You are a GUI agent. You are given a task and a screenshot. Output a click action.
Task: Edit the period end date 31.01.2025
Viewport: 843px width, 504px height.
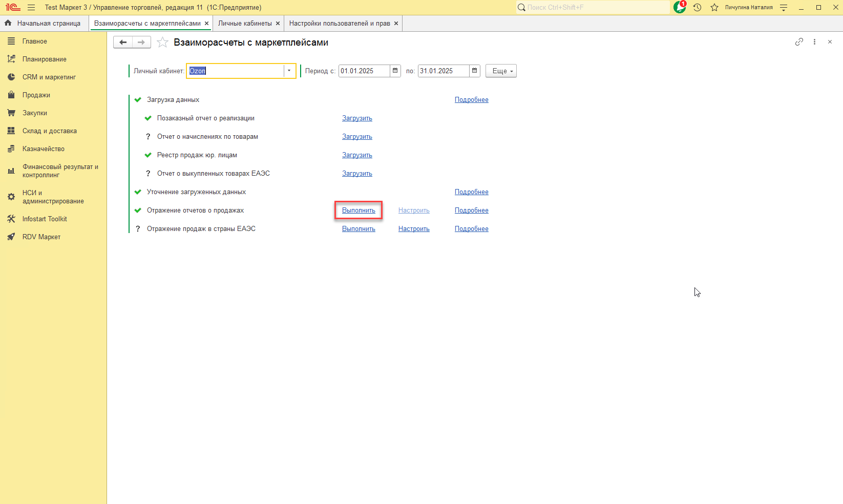pos(444,71)
